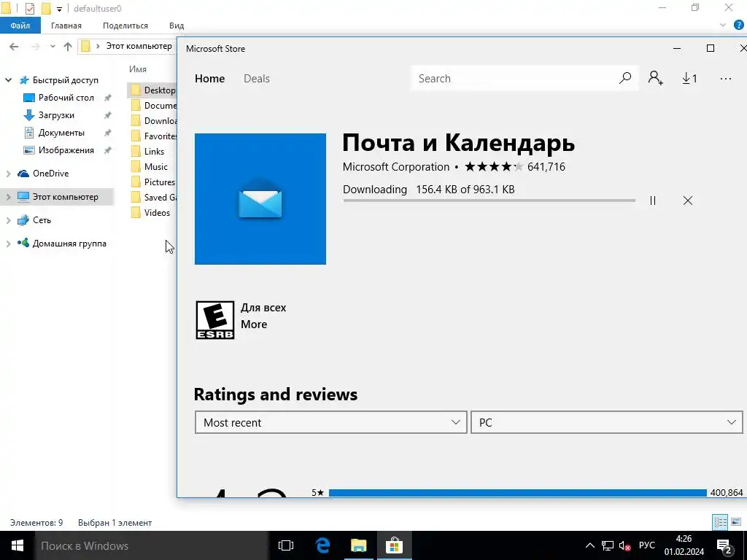Open the Файл menu in Explorer
Viewport: 747px width, 560px height.
(20, 26)
